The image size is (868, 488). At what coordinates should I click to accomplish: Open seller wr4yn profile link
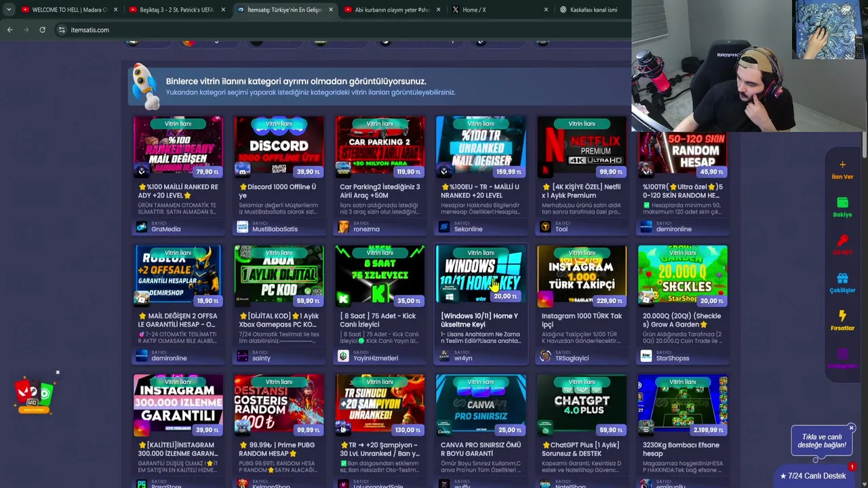[463, 358]
